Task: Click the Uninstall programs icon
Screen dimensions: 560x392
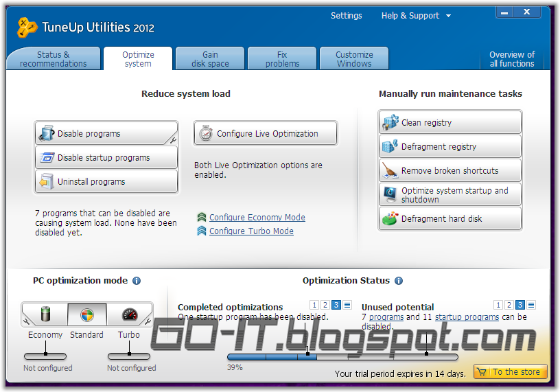Action: 47,181
